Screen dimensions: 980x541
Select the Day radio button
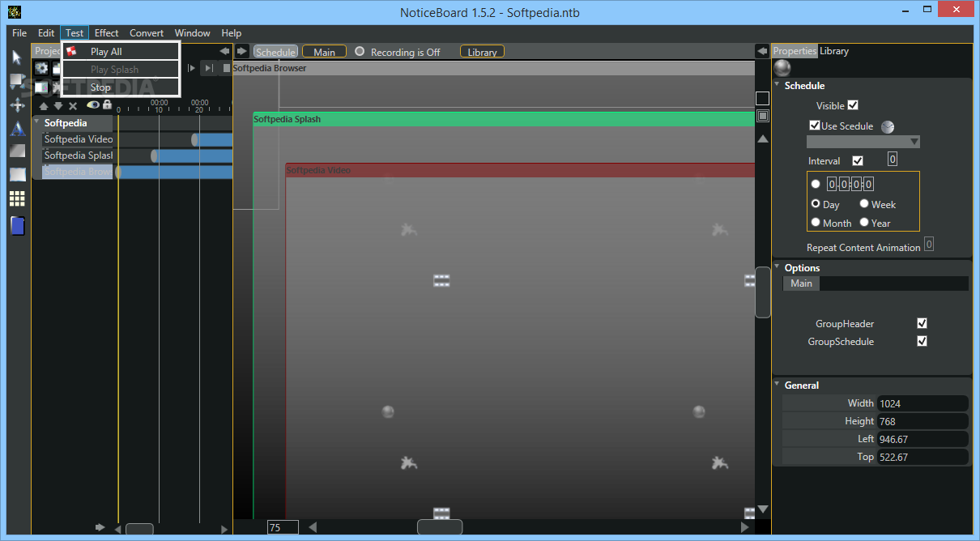816,204
